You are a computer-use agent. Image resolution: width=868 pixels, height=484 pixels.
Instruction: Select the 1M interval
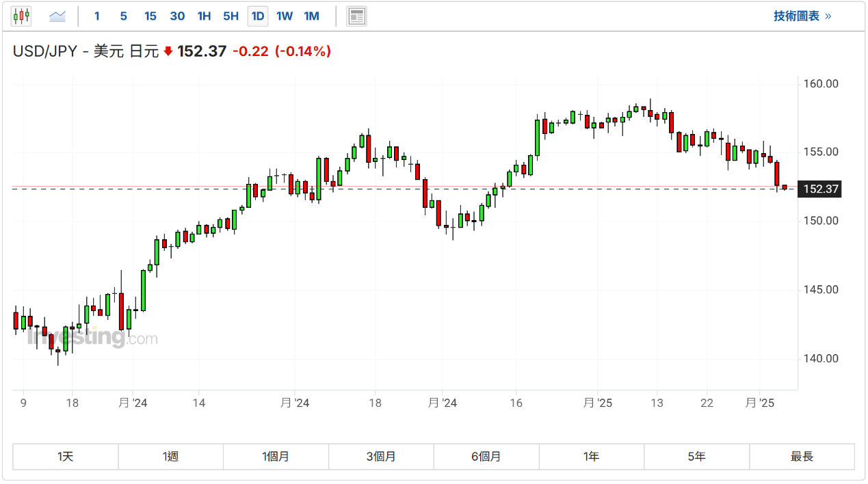click(x=311, y=16)
